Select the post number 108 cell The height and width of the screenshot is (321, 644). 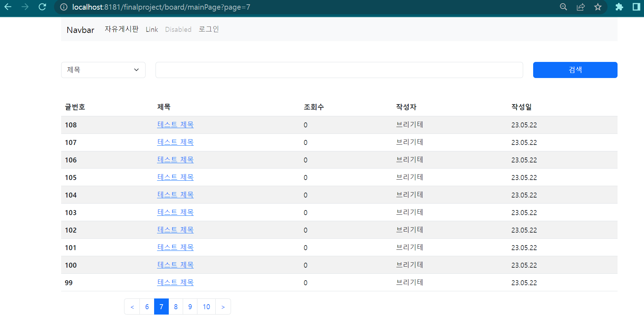pos(71,125)
